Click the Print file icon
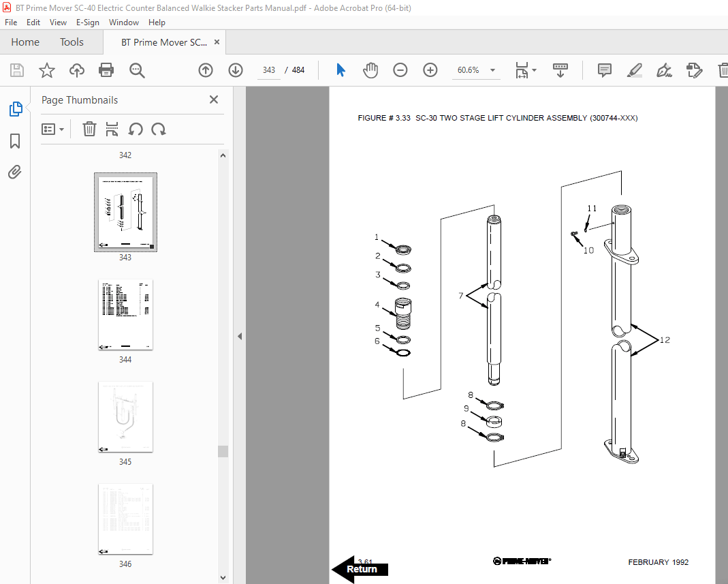 point(106,70)
